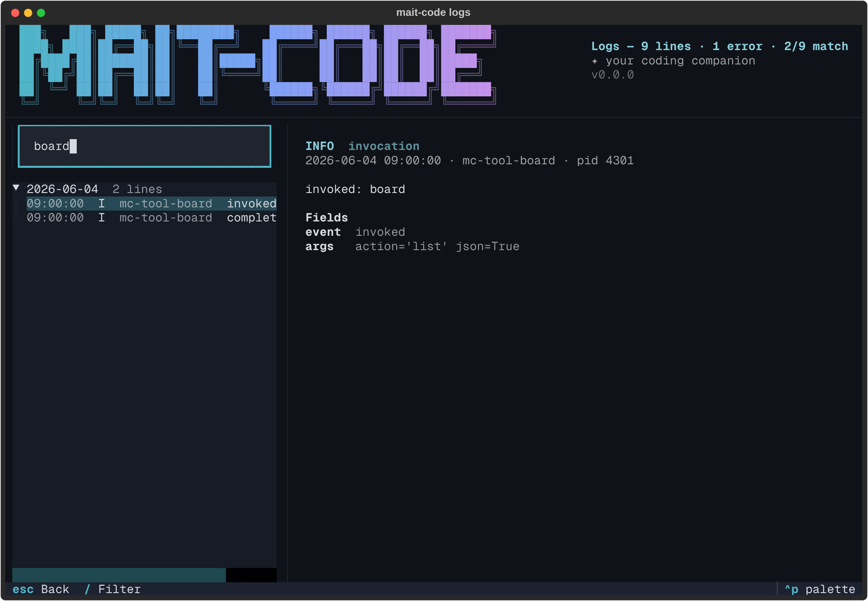
Task: Collapse the 2026-06-04 date group
Action: tap(16, 187)
